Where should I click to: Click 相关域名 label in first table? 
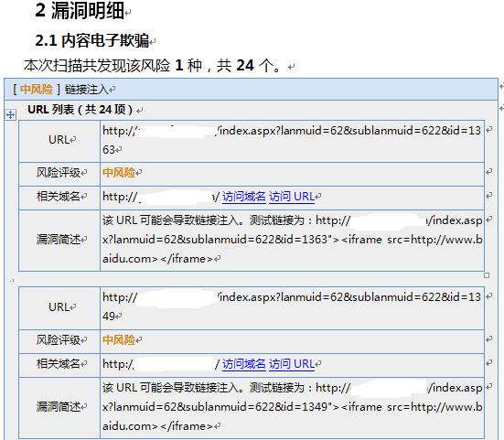(59, 197)
